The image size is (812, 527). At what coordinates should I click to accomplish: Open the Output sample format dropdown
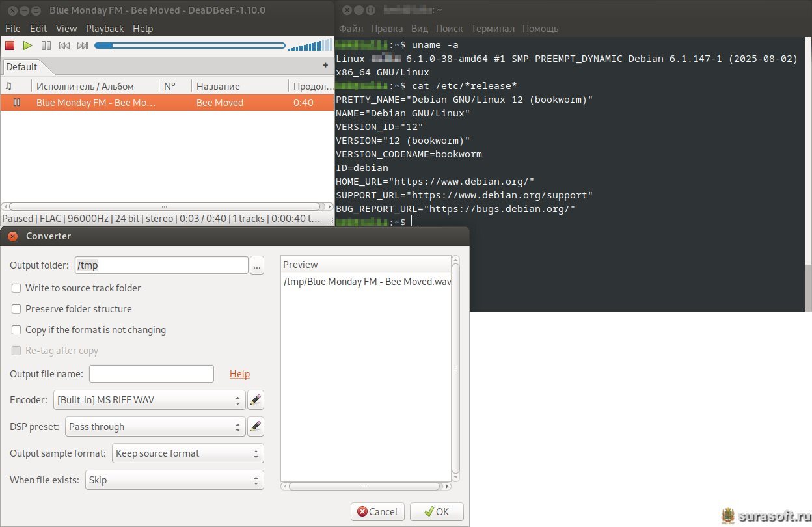click(187, 453)
